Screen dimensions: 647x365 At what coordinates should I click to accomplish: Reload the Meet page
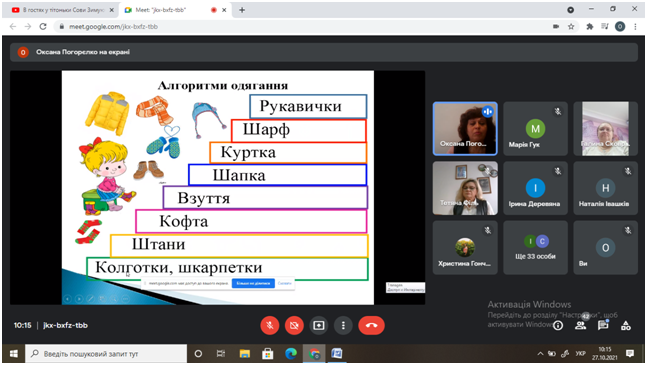point(43,26)
